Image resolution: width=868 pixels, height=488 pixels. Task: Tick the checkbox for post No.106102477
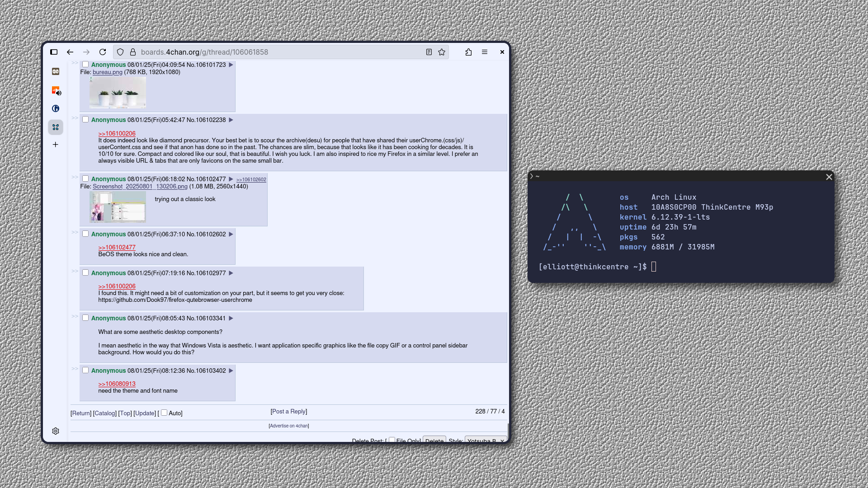[85, 178]
